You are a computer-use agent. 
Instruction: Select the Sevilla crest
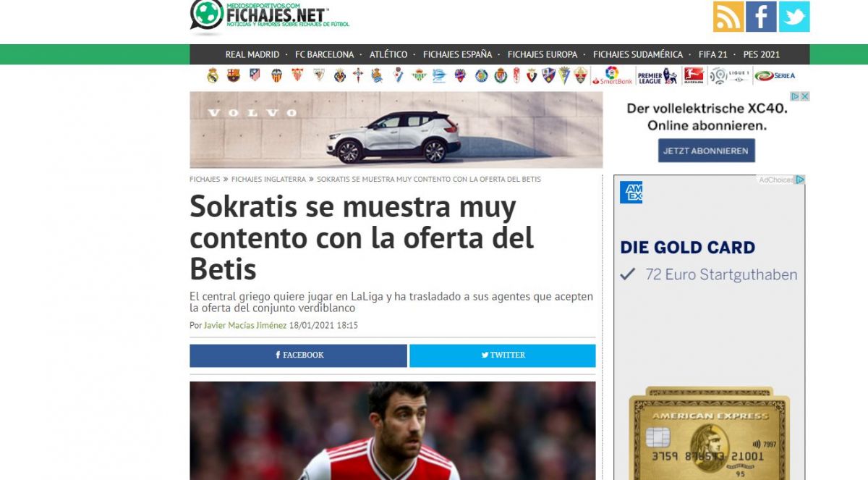point(297,75)
